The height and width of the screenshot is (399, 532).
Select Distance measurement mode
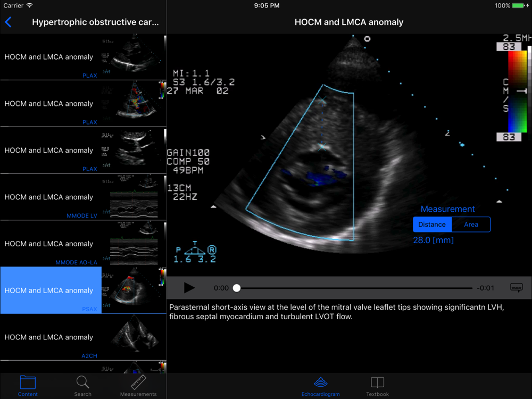[432, 225]
